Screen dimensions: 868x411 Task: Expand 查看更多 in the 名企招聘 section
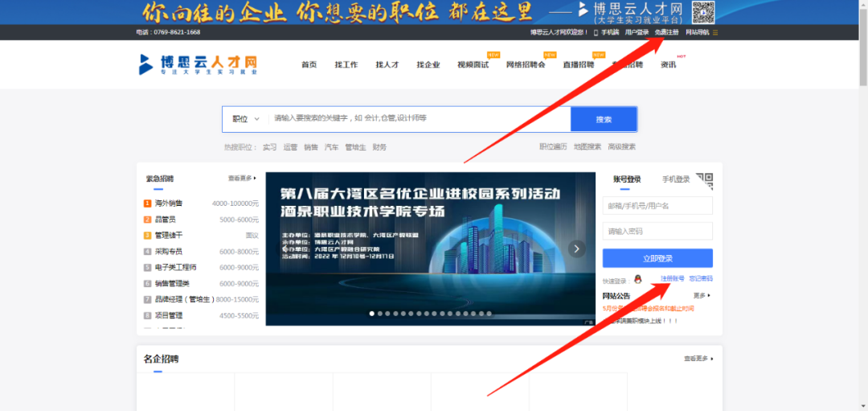click(698, 359)
